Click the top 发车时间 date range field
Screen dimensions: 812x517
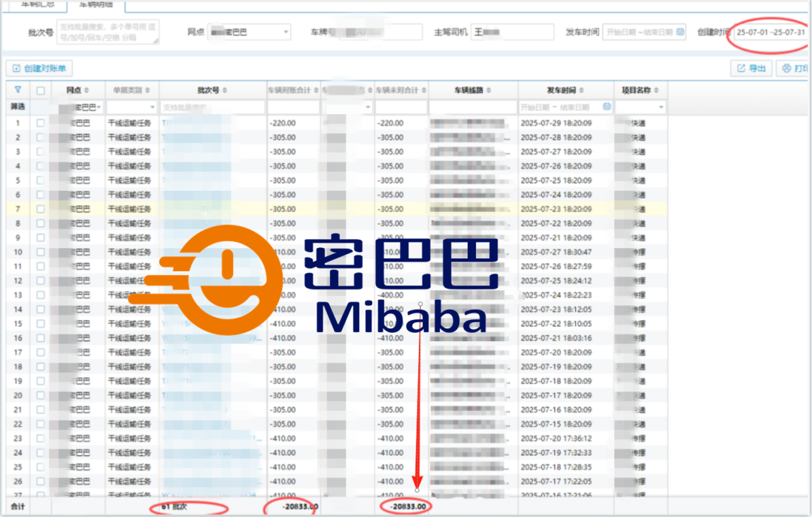click(x=644, y=32)
